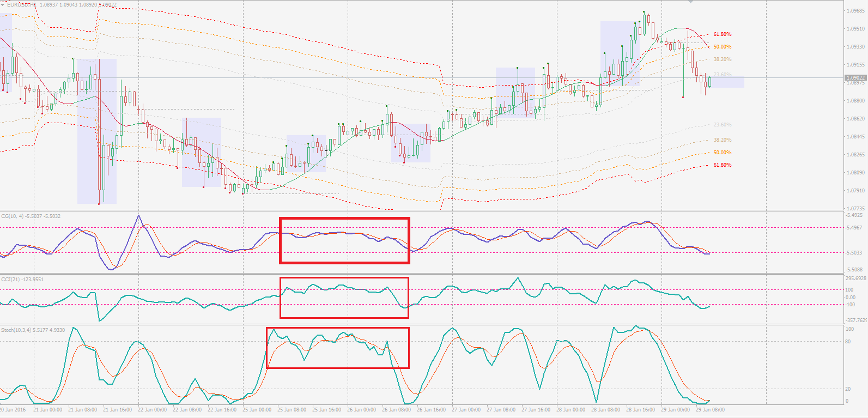Click time axis label 20 Jan 2016
868x418 pixels.
[13, 410]
